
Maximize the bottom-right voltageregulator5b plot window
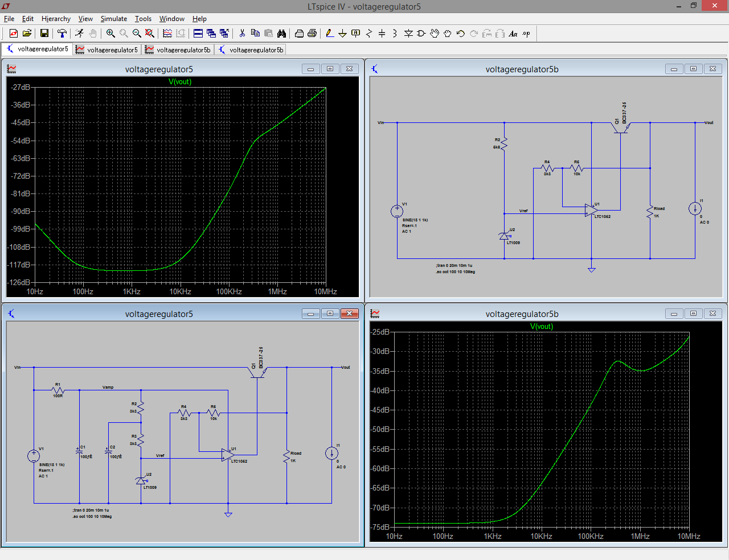click(693, 314)
